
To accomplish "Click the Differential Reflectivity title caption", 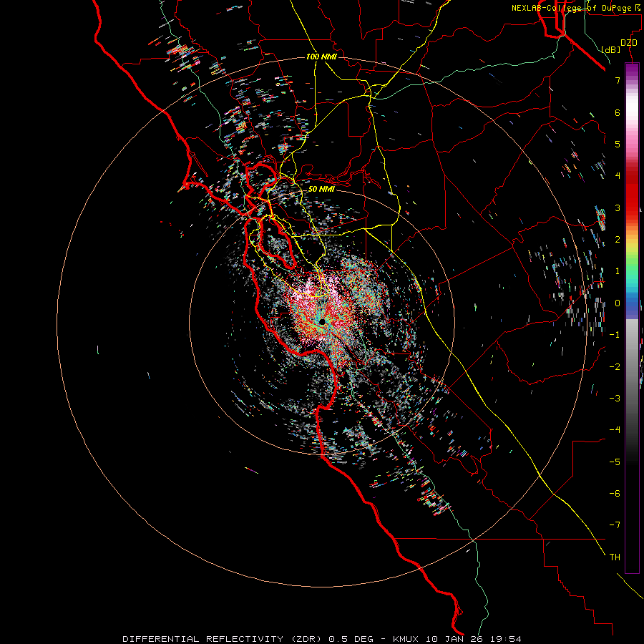I will pos(321,639).
